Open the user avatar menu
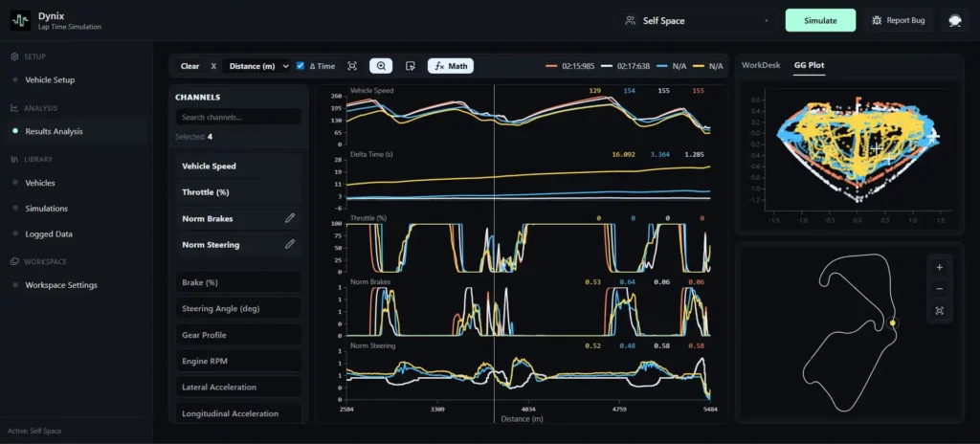The image size is (980, 444). pos(954,21)
